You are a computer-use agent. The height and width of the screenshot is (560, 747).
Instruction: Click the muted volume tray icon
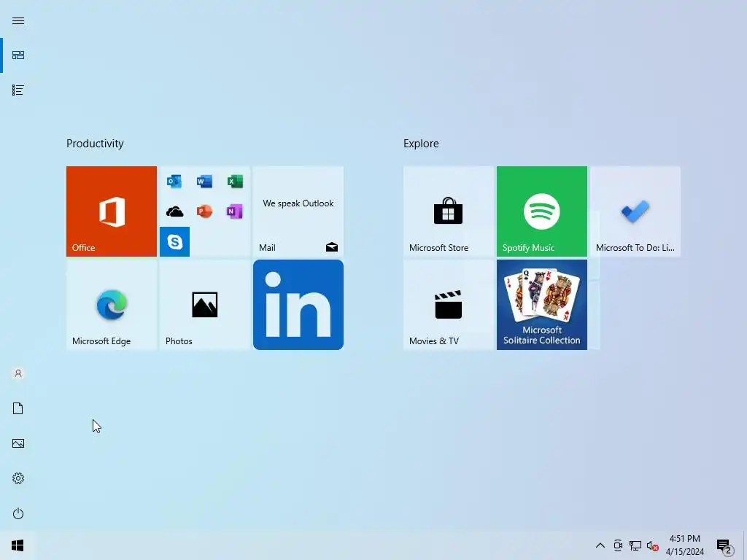coord(652,545)
